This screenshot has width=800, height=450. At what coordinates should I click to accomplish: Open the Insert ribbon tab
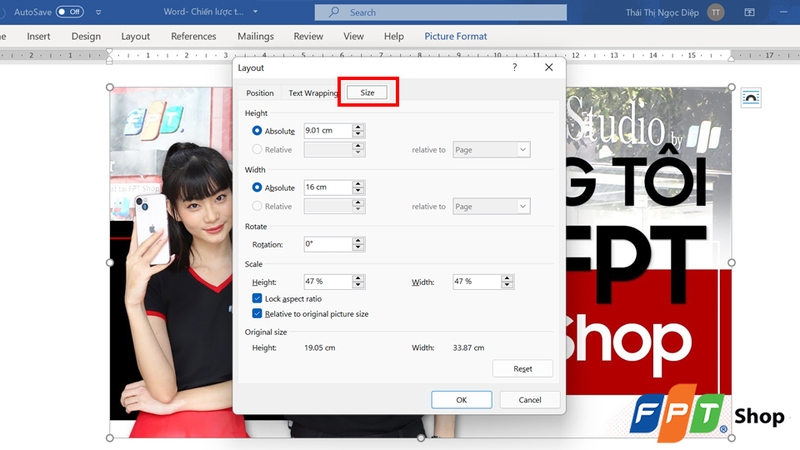tap(38, 36)
